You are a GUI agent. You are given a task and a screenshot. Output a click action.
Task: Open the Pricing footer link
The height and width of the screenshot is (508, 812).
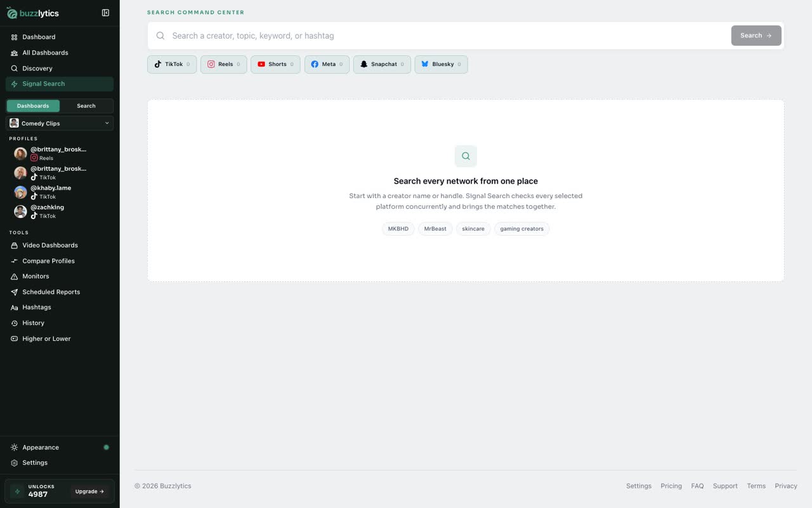[x=671, y=486]
